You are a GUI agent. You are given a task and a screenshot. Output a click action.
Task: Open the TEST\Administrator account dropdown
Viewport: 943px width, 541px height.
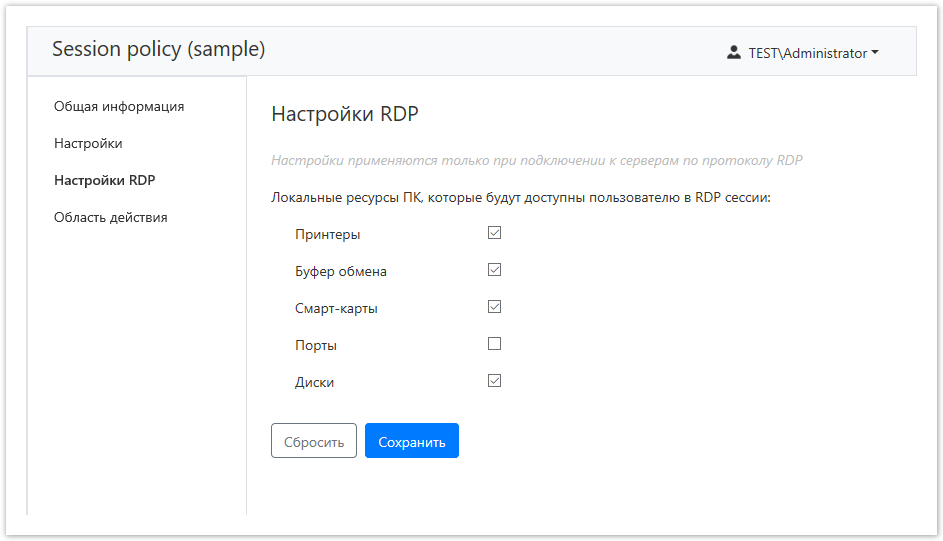click(807, 53)
